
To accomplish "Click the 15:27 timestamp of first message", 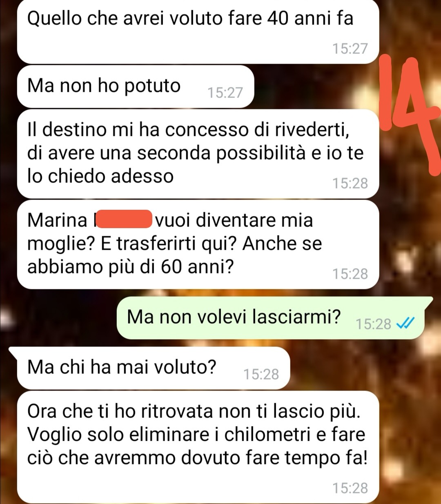I will (350, 49).
